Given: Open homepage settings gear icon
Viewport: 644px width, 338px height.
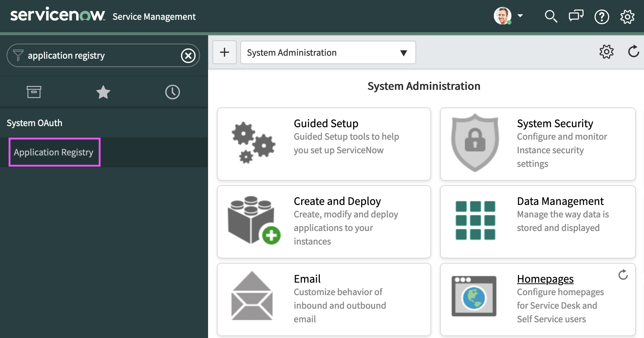Looking at the screenshot, I should pos(606,52).
